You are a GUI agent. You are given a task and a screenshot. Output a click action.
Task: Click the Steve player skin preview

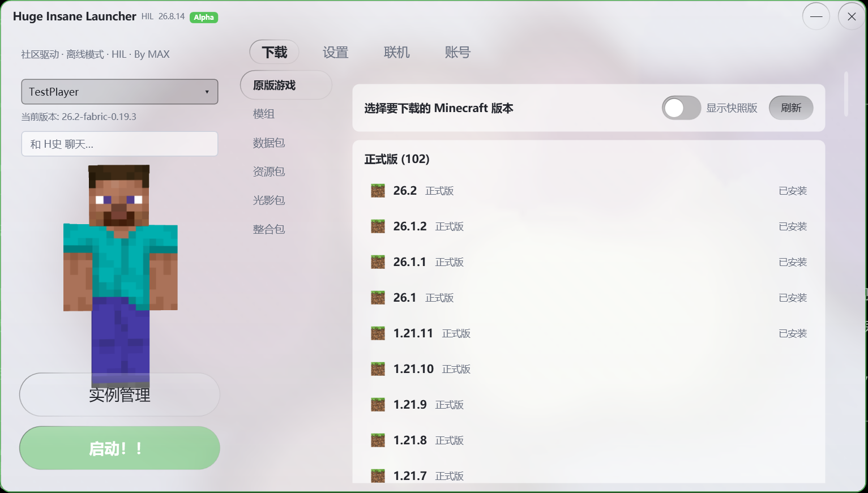pyautogui.click(x=120, y=276)
